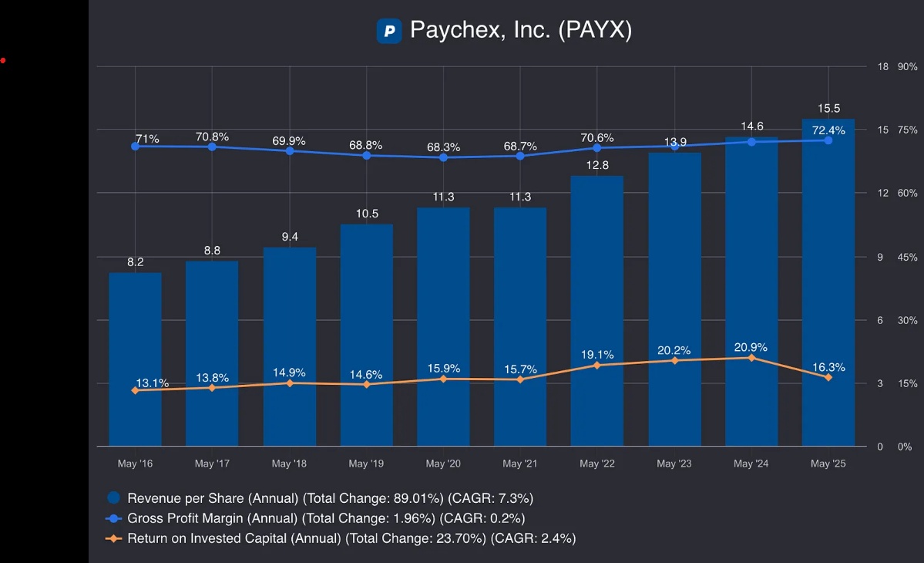Click the Return on Invested Capital legend marker
Image resolution: width=924 pixels, height=563 pixels.
click(x=114, y=538)
